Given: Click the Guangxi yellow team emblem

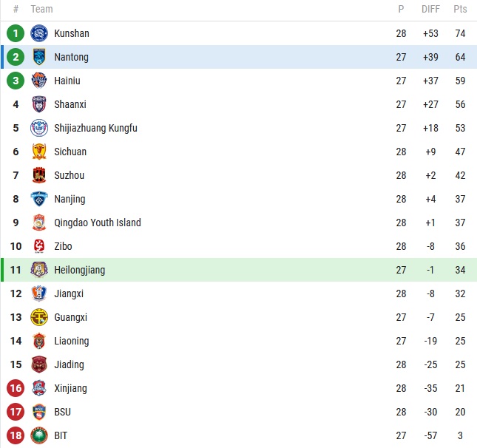Looking at the screenshot, I should [39, 317].
